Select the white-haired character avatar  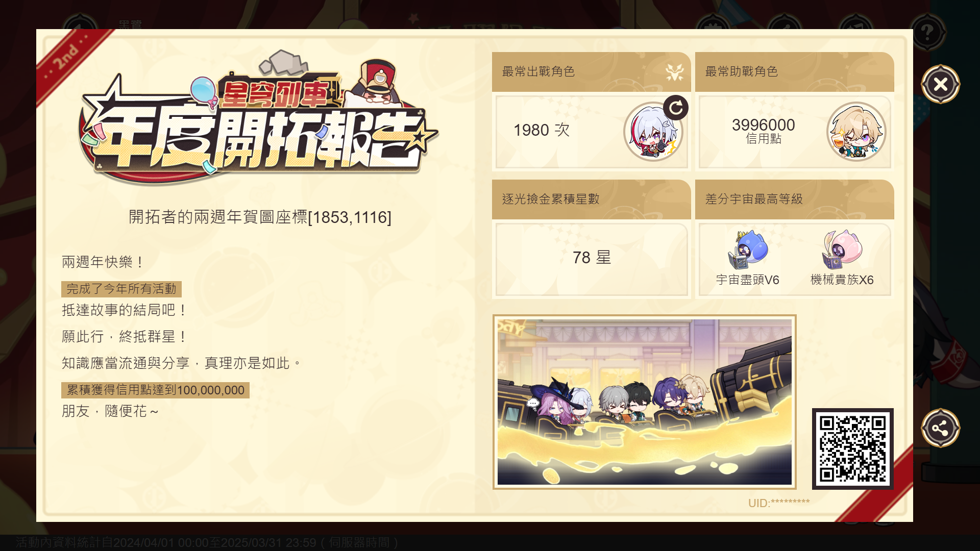[653, 132]
